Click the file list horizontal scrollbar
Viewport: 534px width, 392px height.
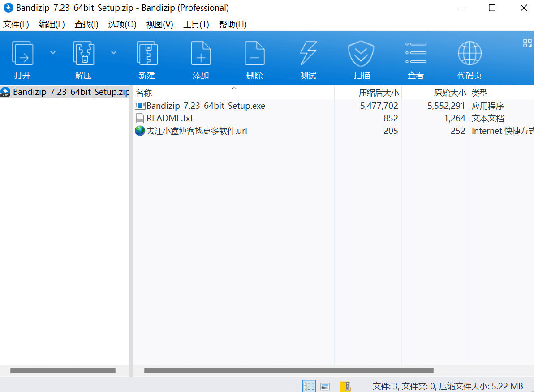(289, 371)
